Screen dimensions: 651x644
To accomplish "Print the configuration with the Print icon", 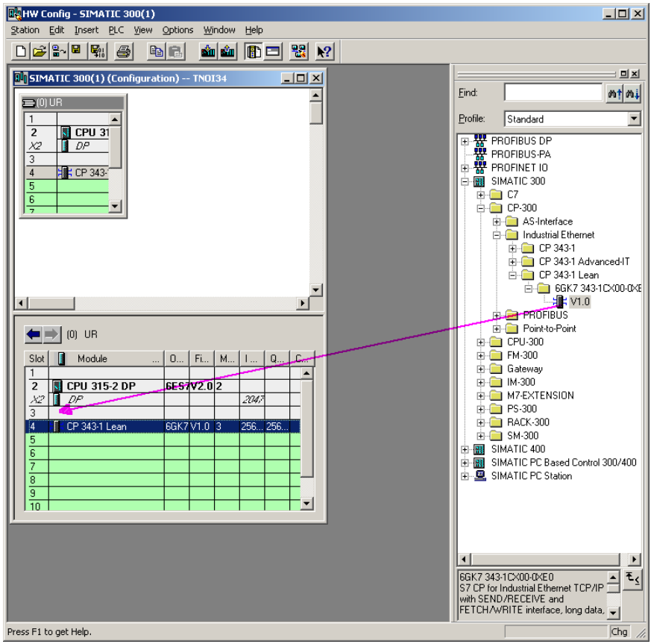I will [x=124, y=51].
